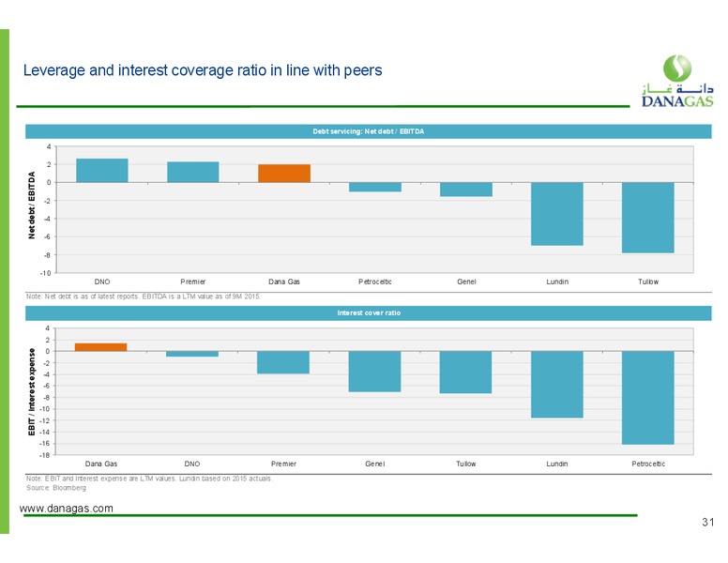Click the 'Petroceltic' label under the interest cover chart
This screenshot has height=563, width=728.
(x=648, y=464)
